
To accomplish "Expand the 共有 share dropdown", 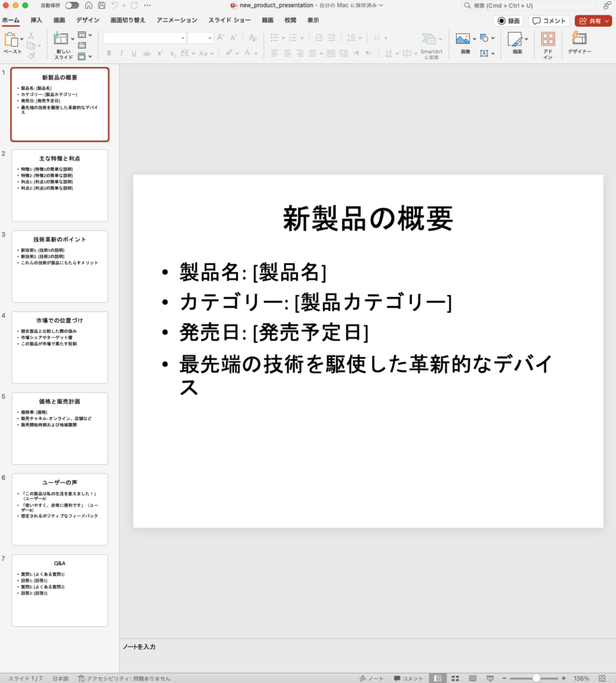I will coord(607,20).
